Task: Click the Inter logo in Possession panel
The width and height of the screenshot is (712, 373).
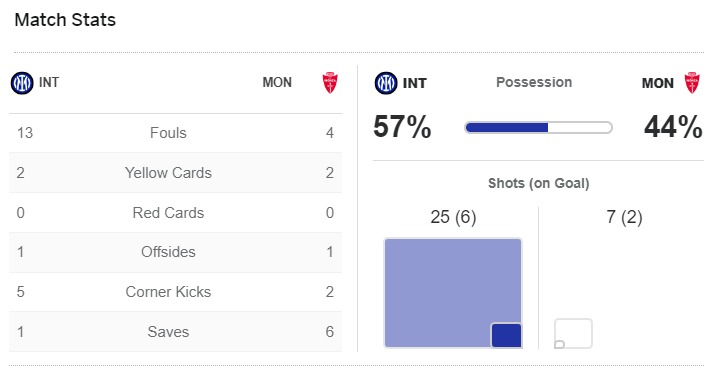Action: pos(386,83)
